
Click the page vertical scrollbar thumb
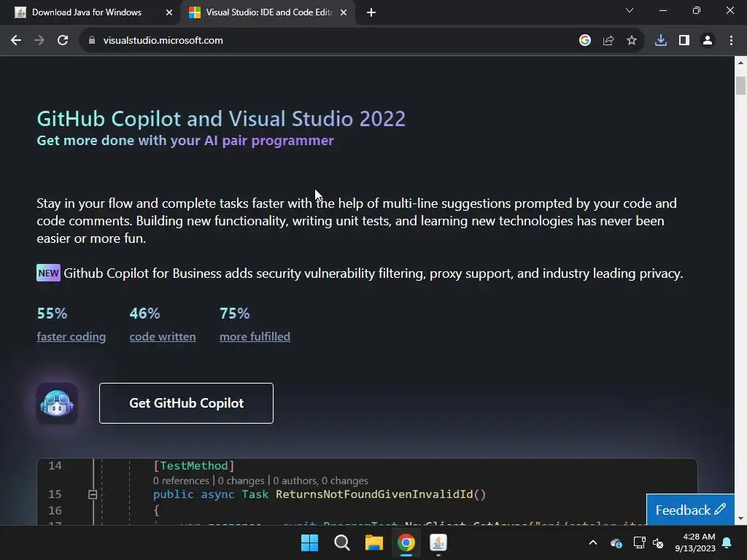click(x=740, y=86)
